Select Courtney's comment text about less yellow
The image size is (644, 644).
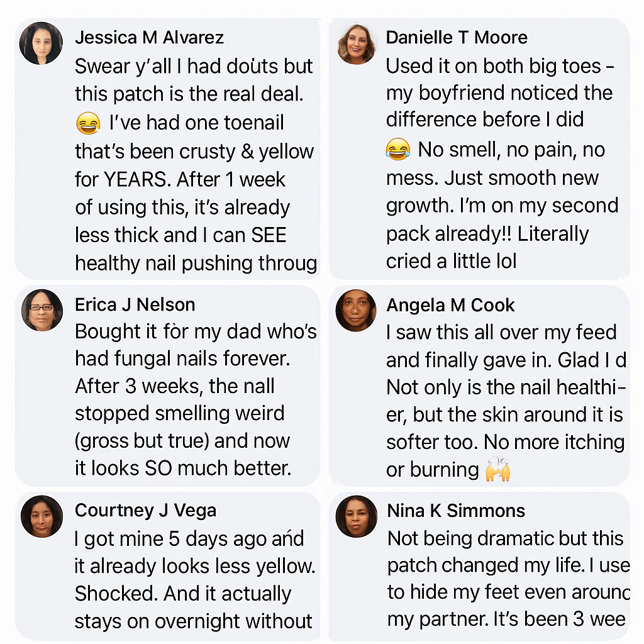(195, 579)
